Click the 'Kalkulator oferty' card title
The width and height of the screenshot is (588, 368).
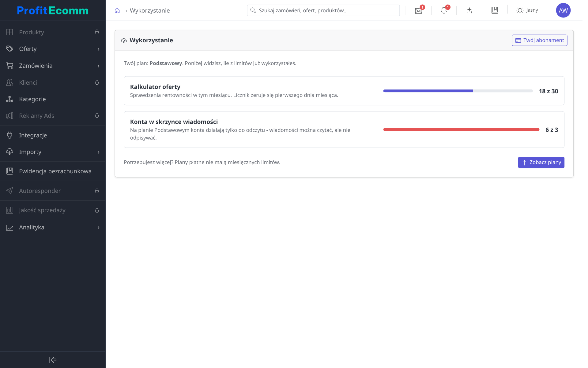155,87
